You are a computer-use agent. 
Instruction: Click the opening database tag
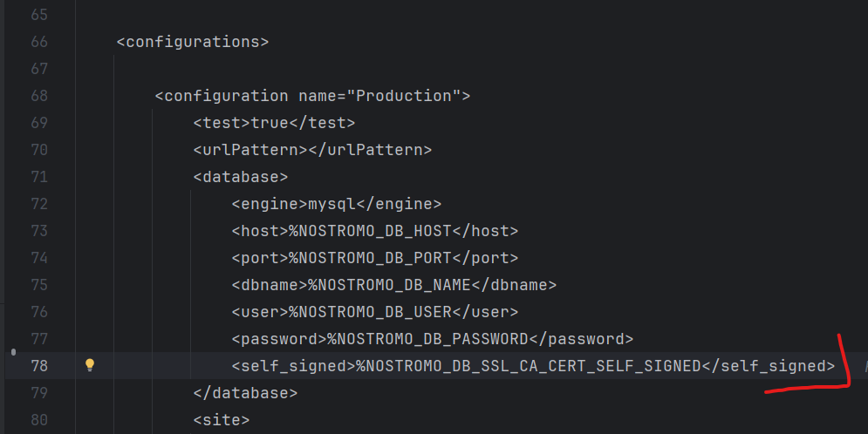(241, 177)
